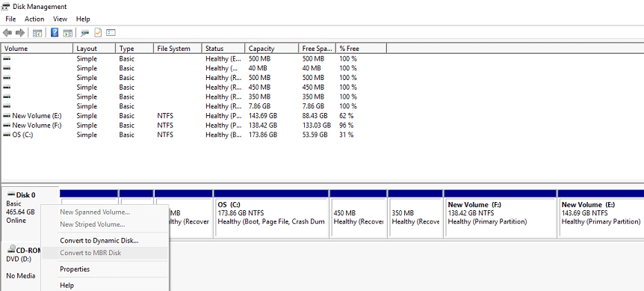Viewport: 644px width, 291px height.
Task: Open the File menu
Action: coord(10,19)
